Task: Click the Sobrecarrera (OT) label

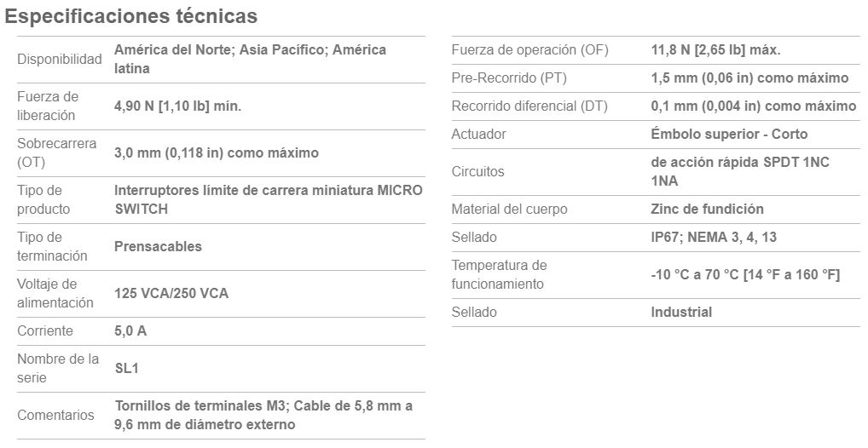Action: point(57,152)
